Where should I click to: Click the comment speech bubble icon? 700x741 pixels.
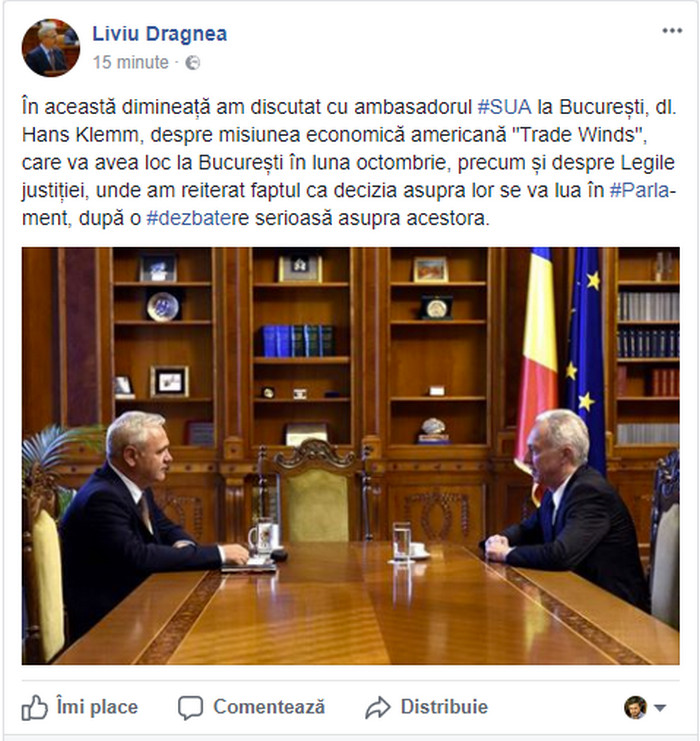pyautogui.click(x=190, y=708)
